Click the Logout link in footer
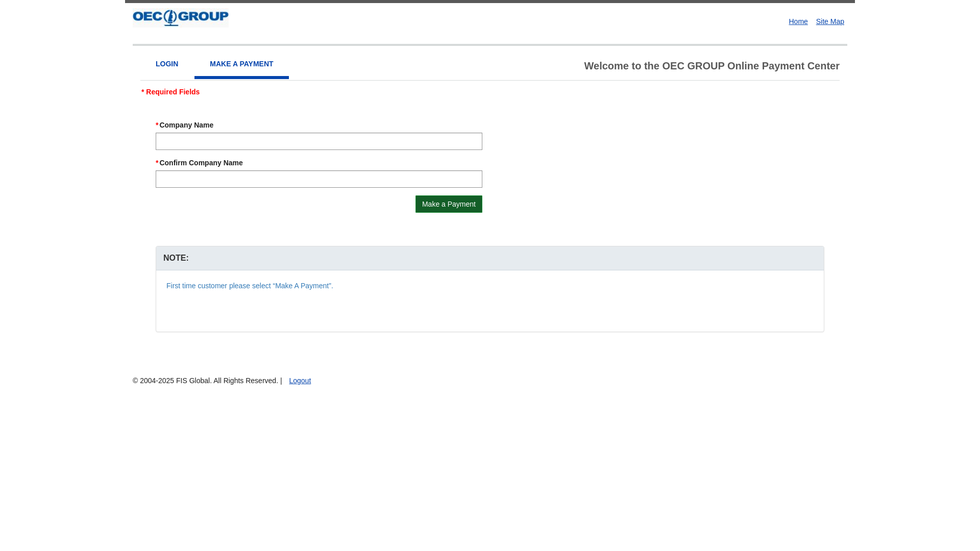Viewport: 980px width, 551px height. click(x=300, y=381)
